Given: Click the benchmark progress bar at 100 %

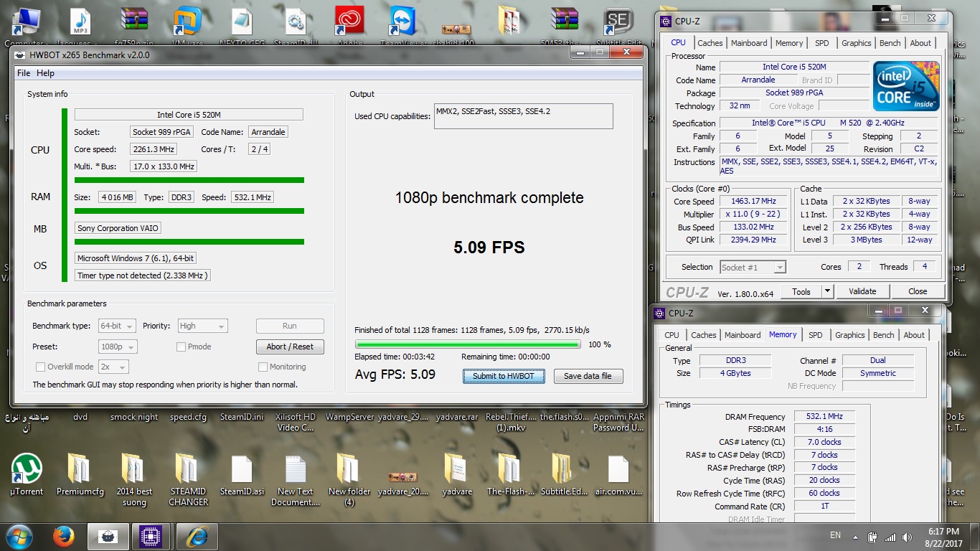Looking at the screenshot, I should pos(468,344).
